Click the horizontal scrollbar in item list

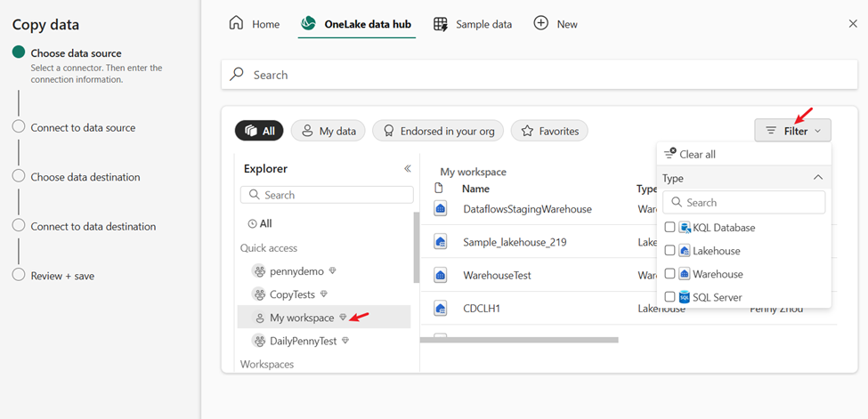click(519, 339)
